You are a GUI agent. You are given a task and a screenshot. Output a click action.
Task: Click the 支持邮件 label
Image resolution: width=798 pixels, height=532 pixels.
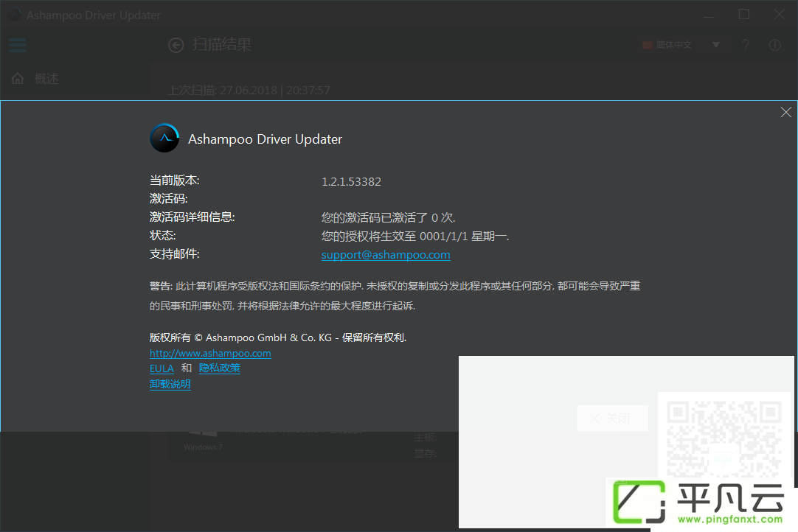pyautogui.click(x=175, y=253)
